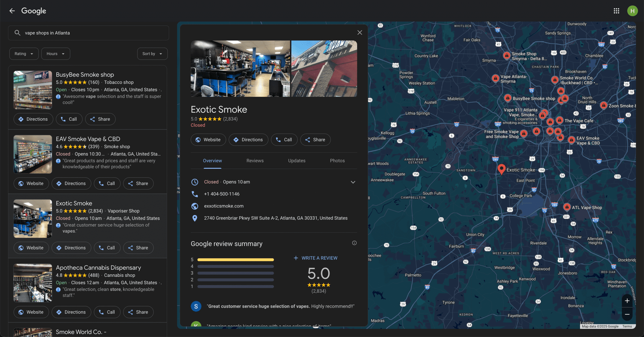The height and width of the screenshot is (337, 644).
Task: Click the search magnifier icon
Action: pyautogui.click(x=17, y=33)
